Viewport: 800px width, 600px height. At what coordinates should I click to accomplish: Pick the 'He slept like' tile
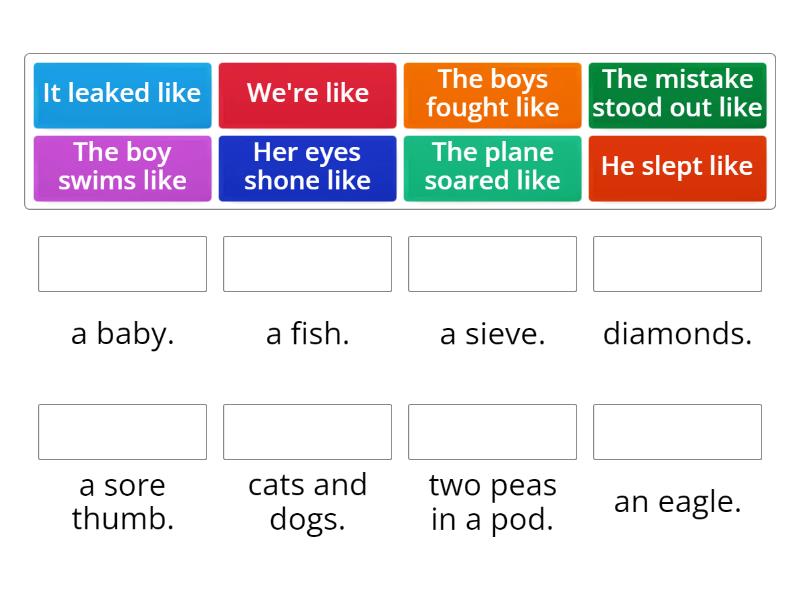(x=677, y=167)
